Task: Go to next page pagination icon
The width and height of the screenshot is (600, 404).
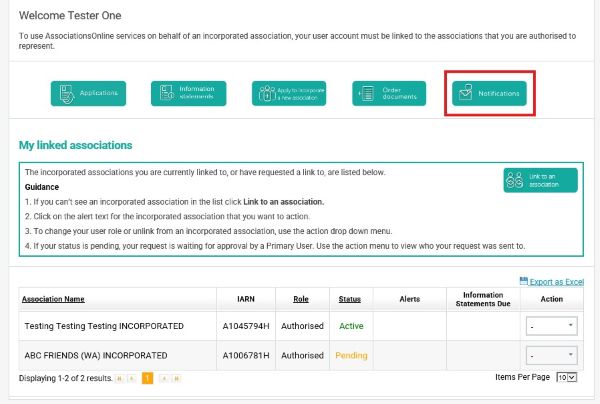Action: 164,378
